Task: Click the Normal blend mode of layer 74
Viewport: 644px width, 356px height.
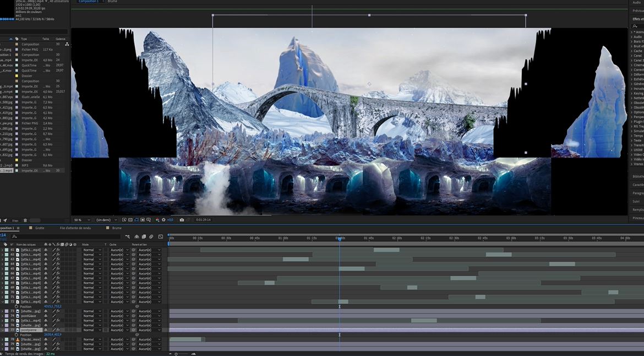Action: [88, 316]
